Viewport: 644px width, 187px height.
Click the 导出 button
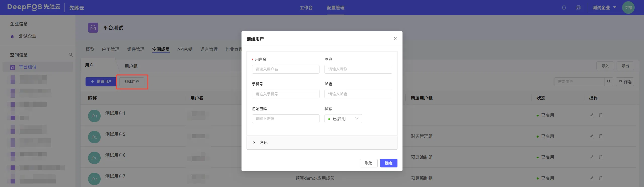tap(625, 66)
